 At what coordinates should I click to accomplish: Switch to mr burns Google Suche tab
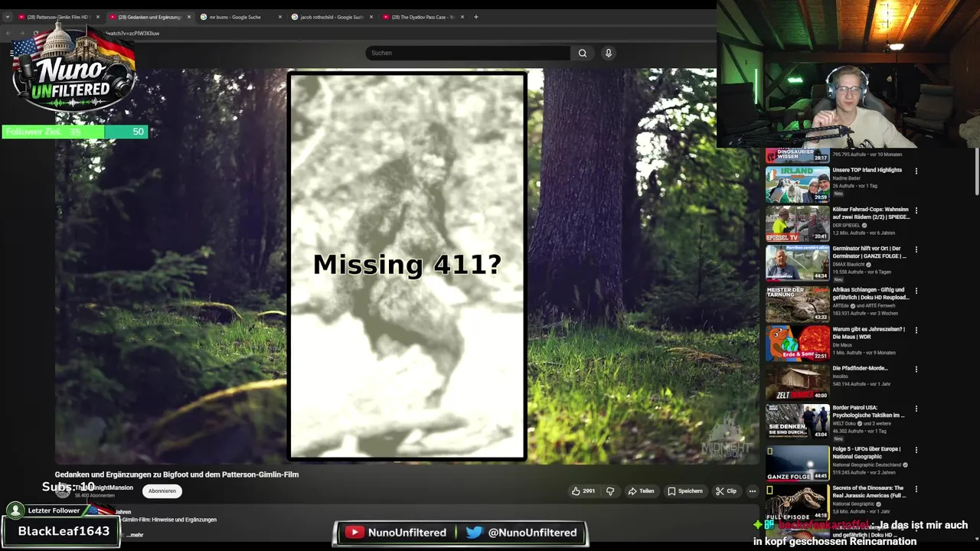tap(240, 17)
